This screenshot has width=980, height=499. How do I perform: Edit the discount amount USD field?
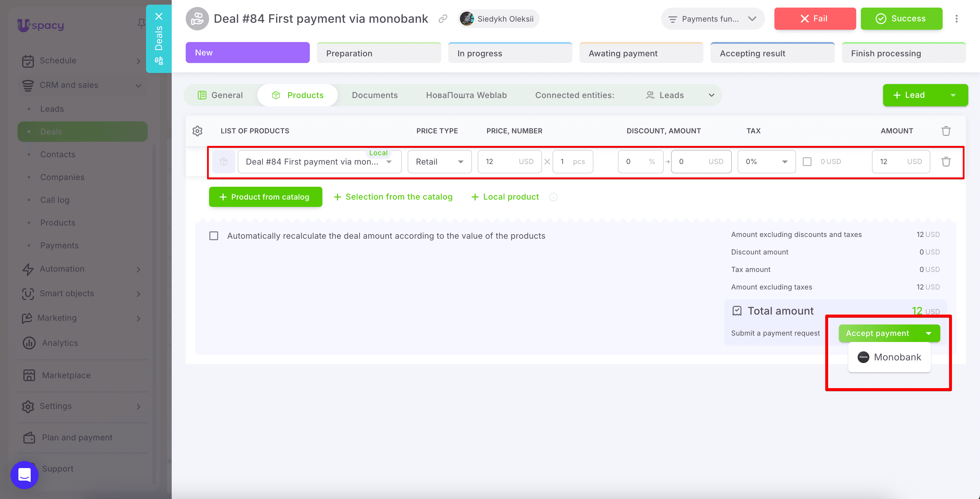tap(701, 162)
